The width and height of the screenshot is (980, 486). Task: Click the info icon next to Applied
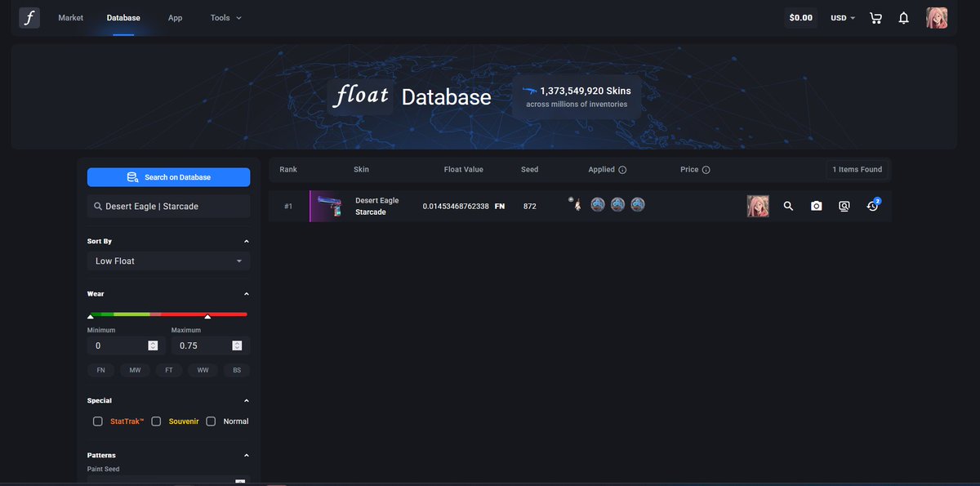[x=622, y=170]
